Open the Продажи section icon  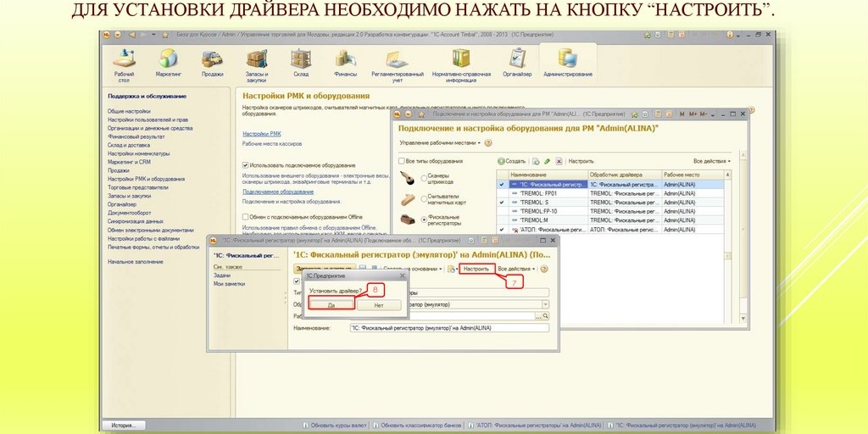click(x=212, y=59)
